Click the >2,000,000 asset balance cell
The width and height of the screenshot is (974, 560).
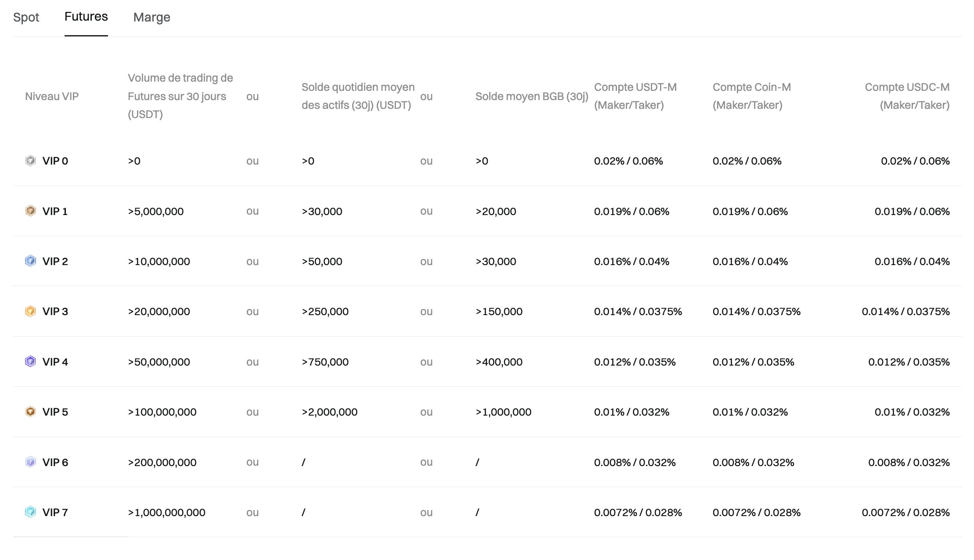click(x=329, y=412)
